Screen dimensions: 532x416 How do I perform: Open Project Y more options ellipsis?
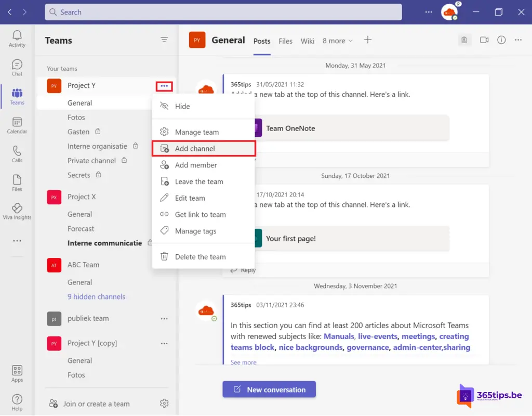[x=164, y=86]
